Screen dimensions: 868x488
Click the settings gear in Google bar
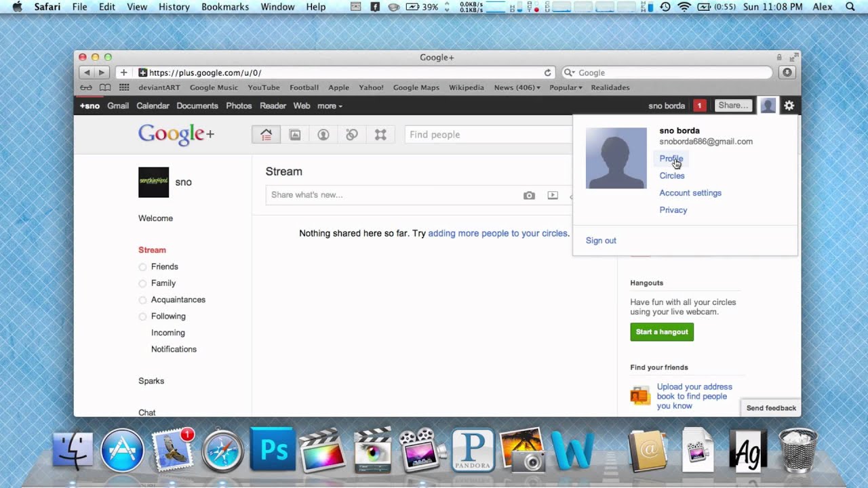click(789, 105)
